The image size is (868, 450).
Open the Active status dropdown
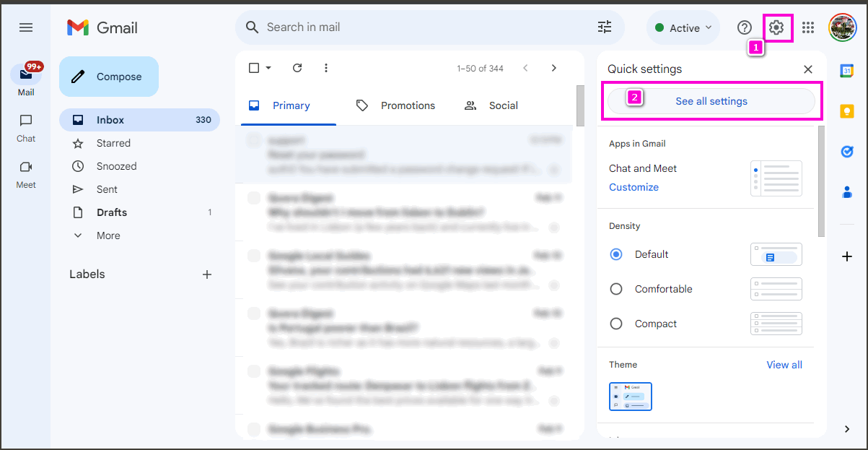click(683, 27)
